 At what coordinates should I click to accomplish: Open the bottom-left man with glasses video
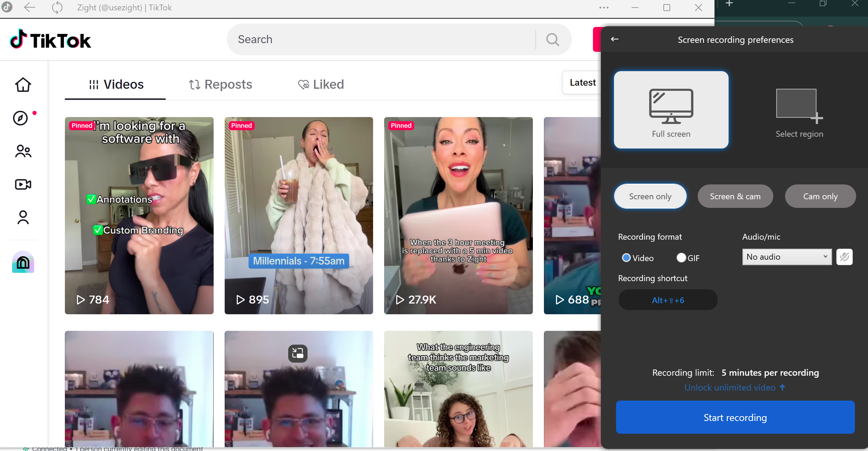point(139,389)
